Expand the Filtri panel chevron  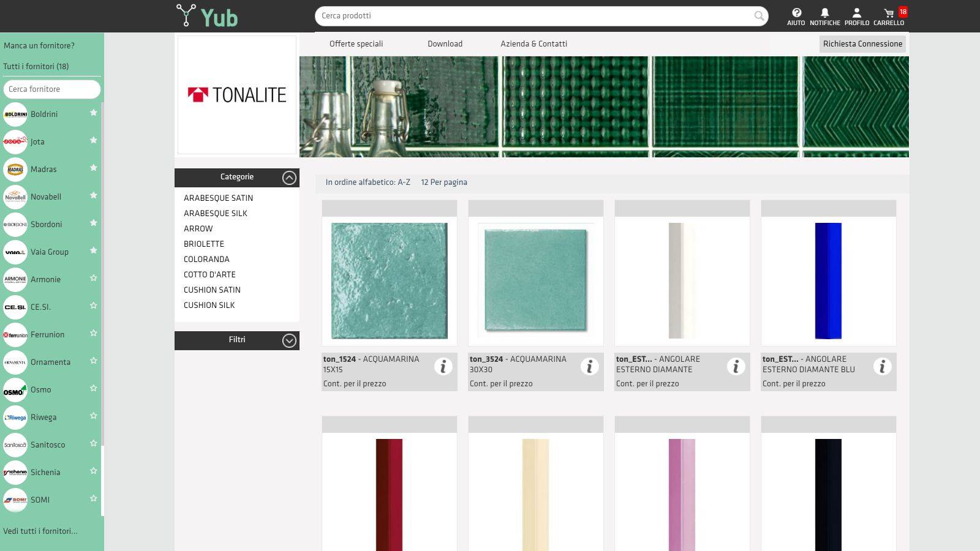[x=289, y=340]
